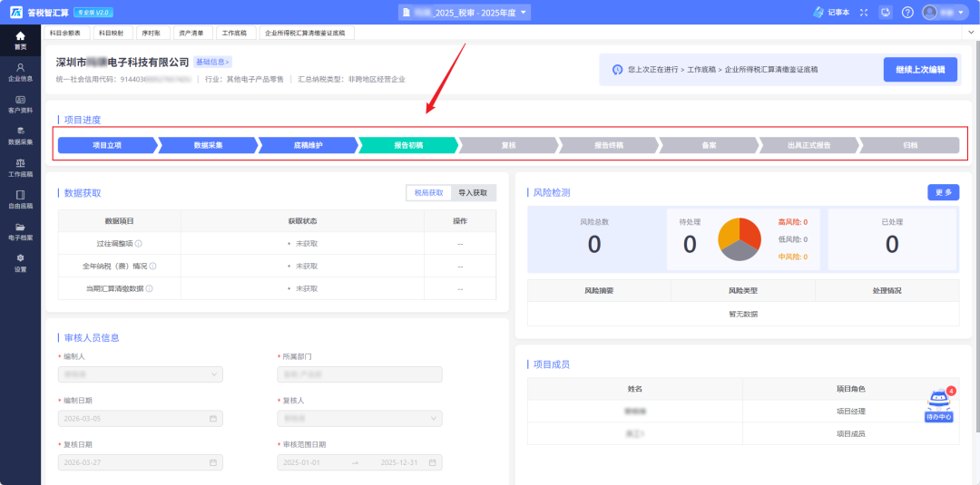Click 高风险: 0 legend entry
This screenshot has height=485, width=980.
(792, 221)
